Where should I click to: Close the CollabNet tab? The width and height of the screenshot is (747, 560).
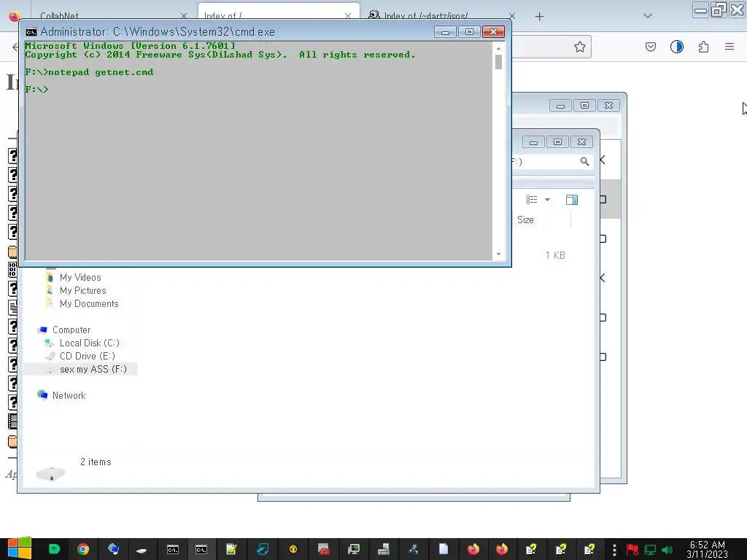[x=184, y=16]
